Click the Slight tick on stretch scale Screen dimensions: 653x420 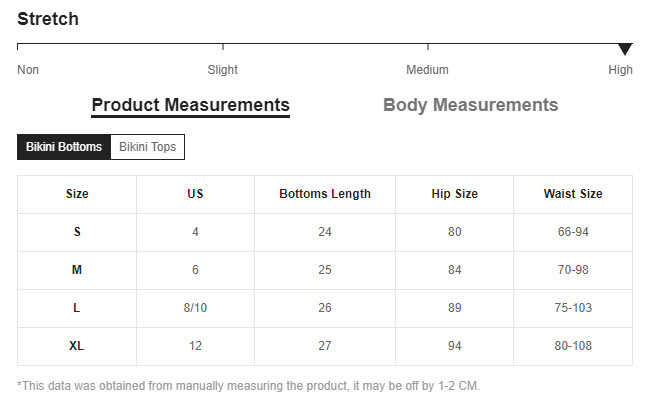click(x=223, y=47)
